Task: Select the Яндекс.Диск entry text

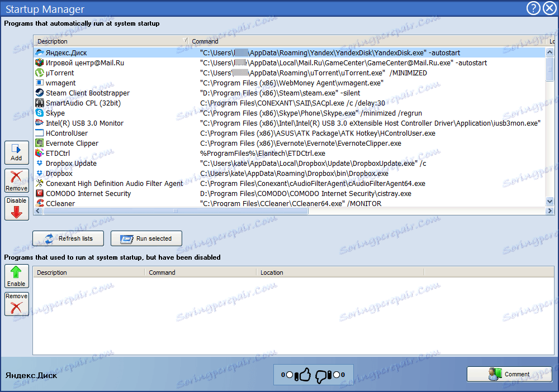Action: coord(67,52)
